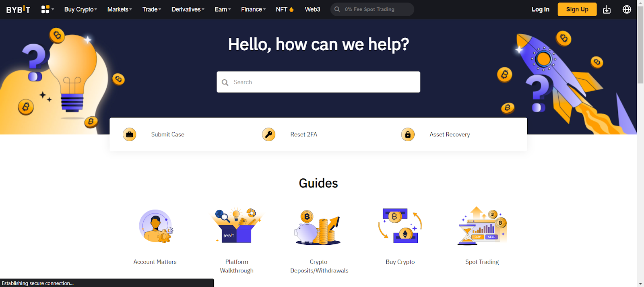Expand the Derivatives dropdown menu

pos(188,9)
